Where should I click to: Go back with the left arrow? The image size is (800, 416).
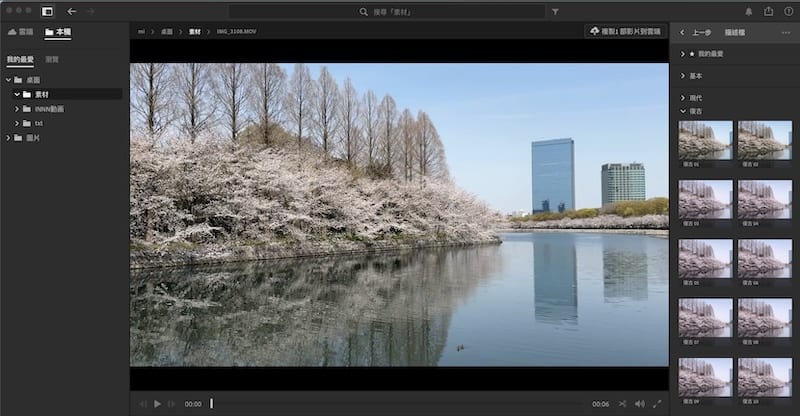click(x=71, y=11)
